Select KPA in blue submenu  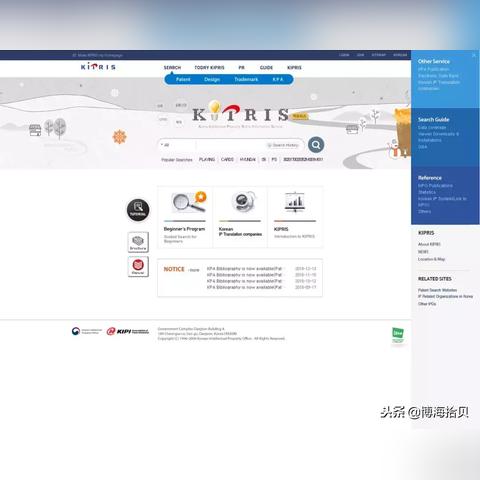pyautogui.click(x=278, y=79)
